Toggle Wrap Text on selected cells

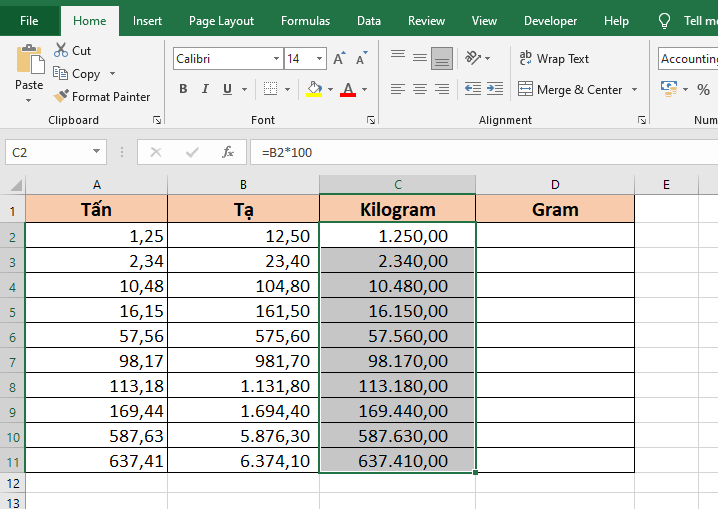[x=554, y=59]
